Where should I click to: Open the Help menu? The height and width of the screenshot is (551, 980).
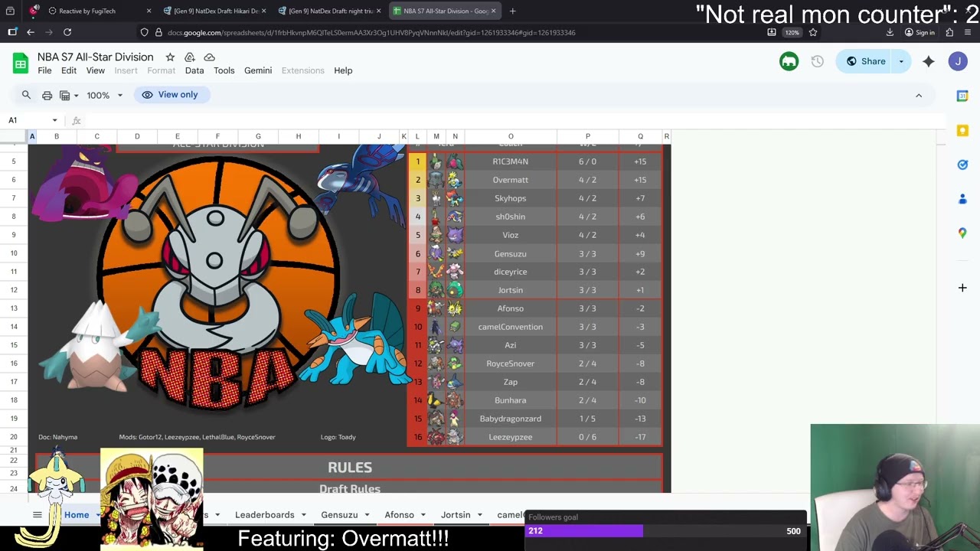343,70
